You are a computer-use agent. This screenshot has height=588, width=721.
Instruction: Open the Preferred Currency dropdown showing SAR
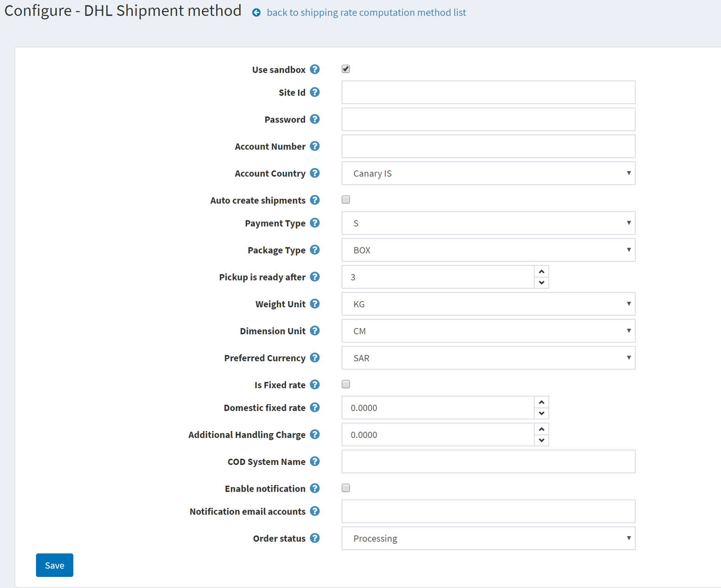[488, 358]
